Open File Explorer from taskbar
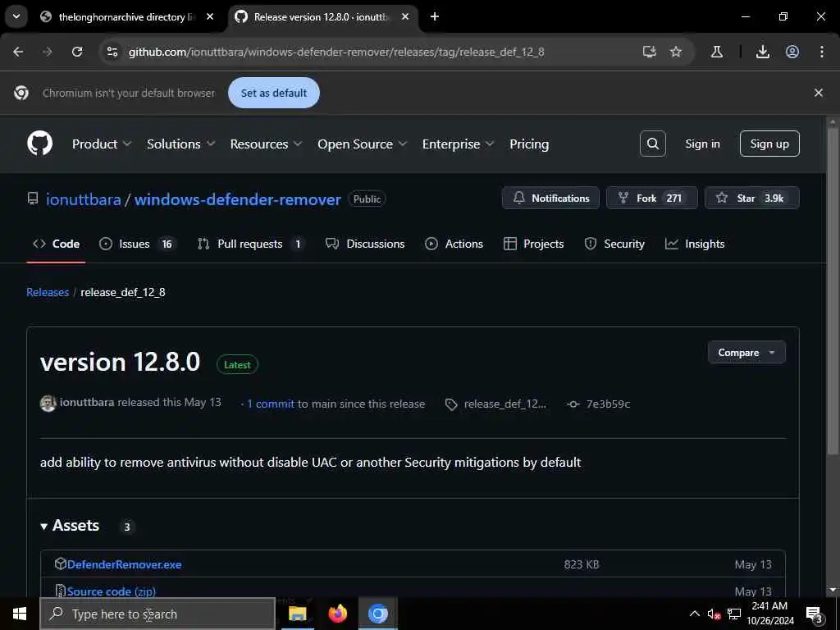Viewport: 840px width, 630px height. coord(297,614)
